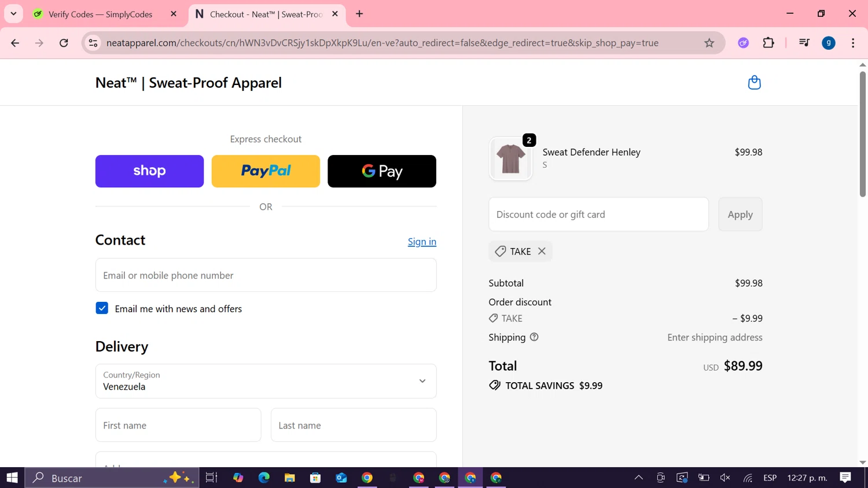The image size is (868, 488).
Task: Click the Total $89.99 amount
Action: 743,366
